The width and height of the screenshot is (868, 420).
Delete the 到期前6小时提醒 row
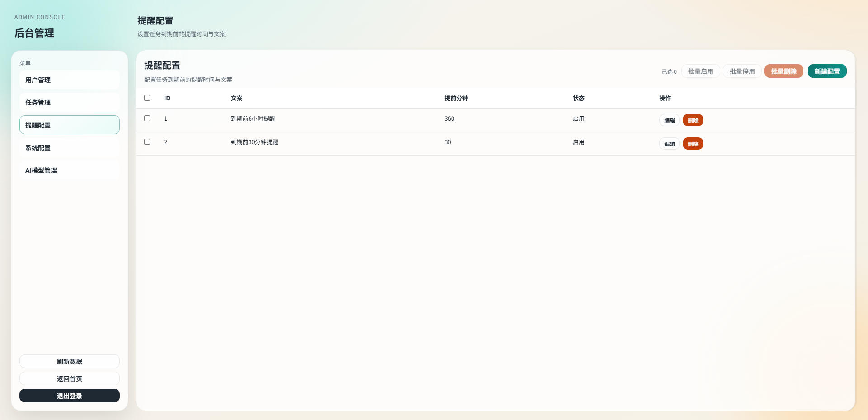pos(693,120)
